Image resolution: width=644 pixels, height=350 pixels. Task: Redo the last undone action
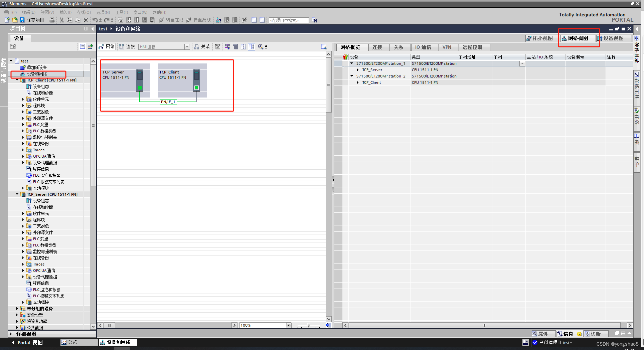point(107,20)
